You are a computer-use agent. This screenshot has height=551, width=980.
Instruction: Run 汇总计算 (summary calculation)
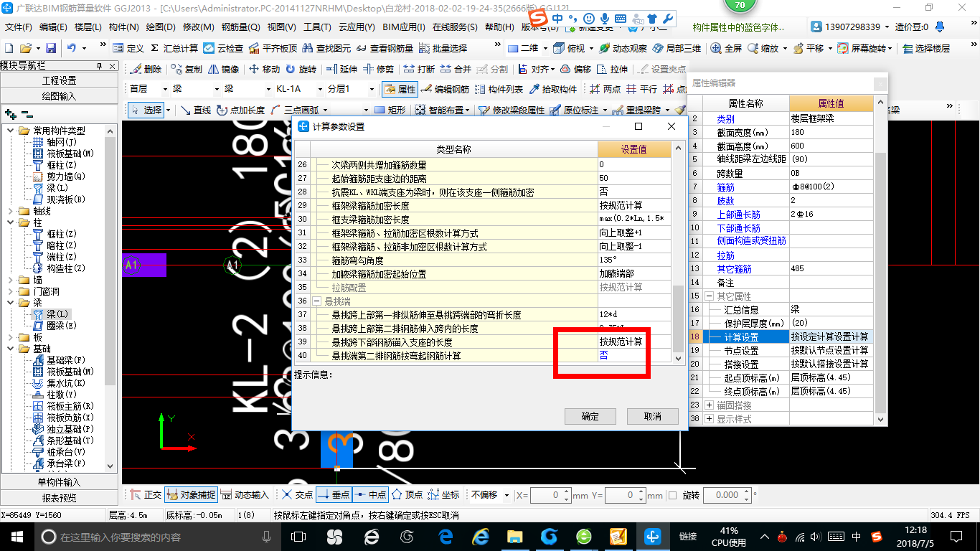(x=174, y=48)
